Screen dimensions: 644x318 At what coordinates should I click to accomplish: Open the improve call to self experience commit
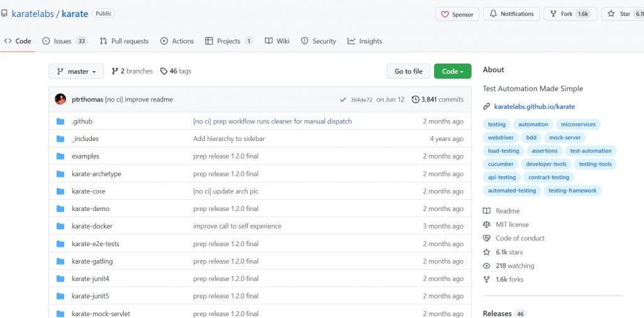(x=237, y=226)
